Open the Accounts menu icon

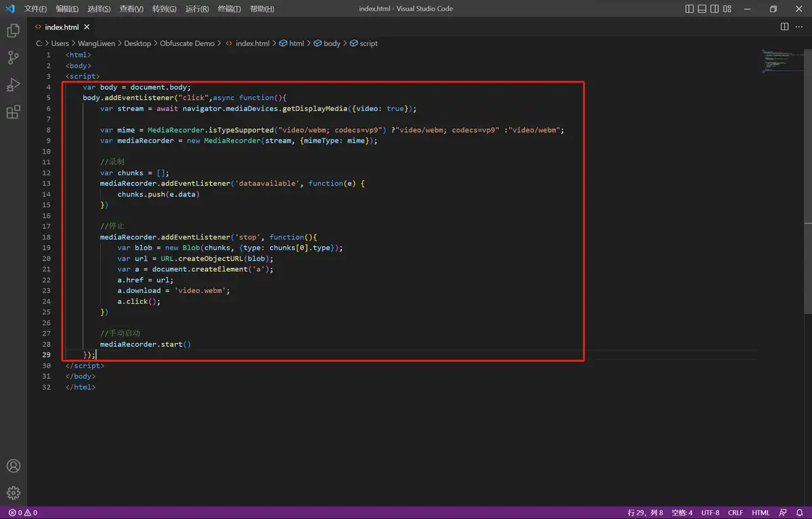pos(13,466)
